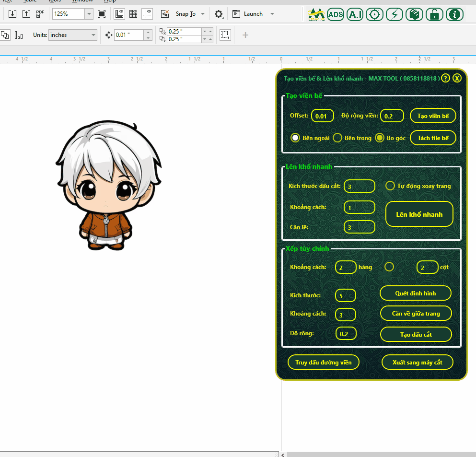Select the Bên ngoài radio option
The width and height of the screenshot is (476, 457).
click(295, 138)
